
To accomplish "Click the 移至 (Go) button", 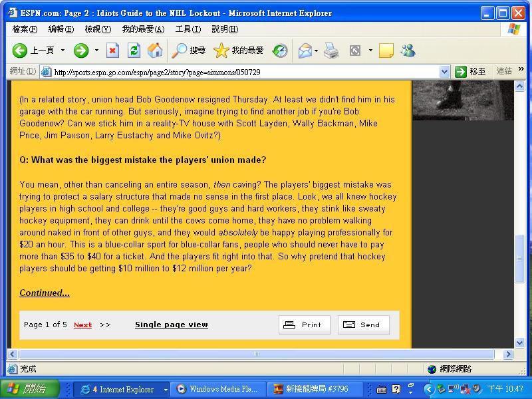I will (x=471, y=72).
